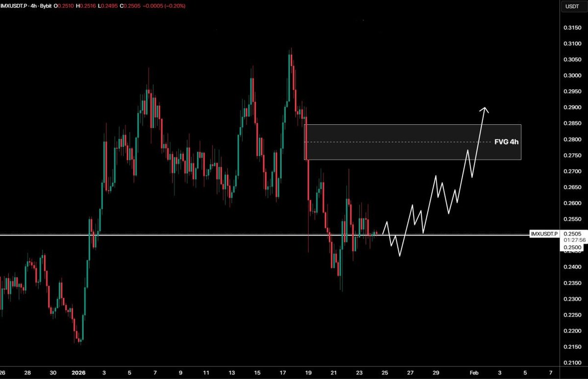The image size is (588, 379).
Task: Select the white projection arrow drawing
Action: pos(484,112)
